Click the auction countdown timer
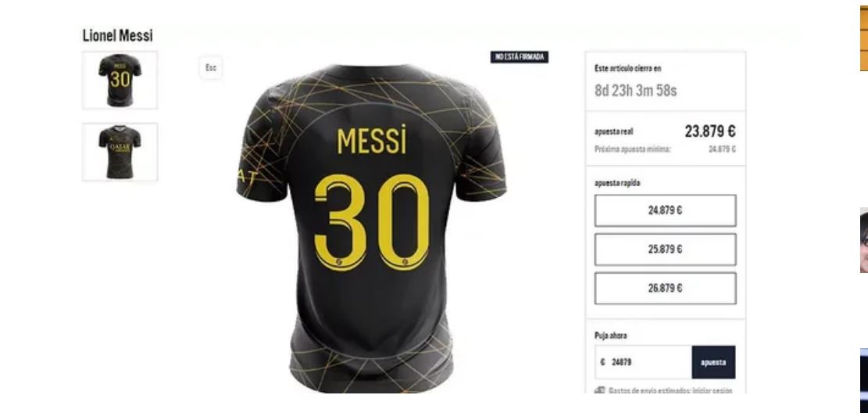The width and height of the screenshot is (868, 413). coord(635,91)
